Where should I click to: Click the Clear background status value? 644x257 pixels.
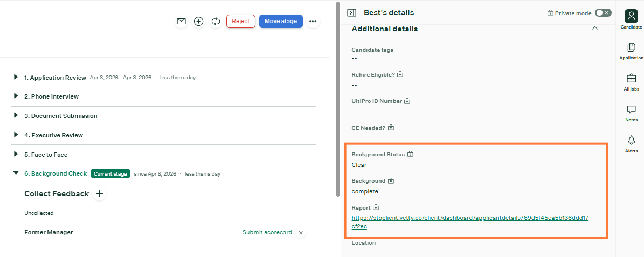(x=359, y=165)
